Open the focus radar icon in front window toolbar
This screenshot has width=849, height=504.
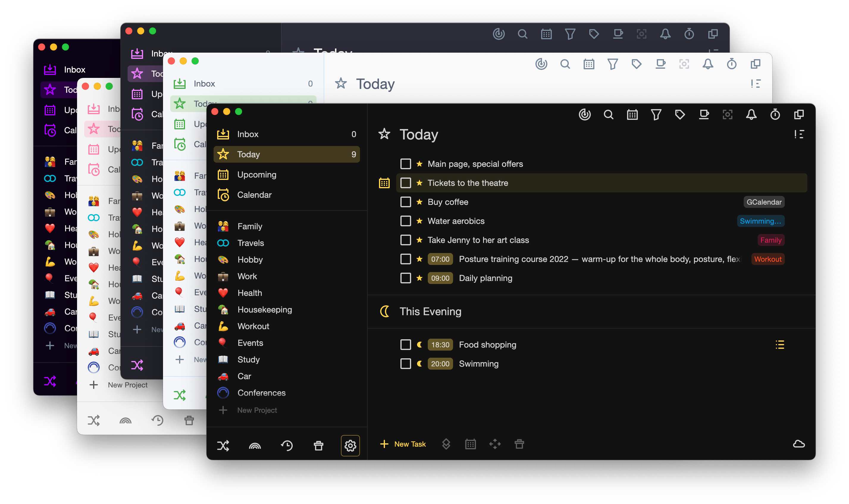[584, 114]
